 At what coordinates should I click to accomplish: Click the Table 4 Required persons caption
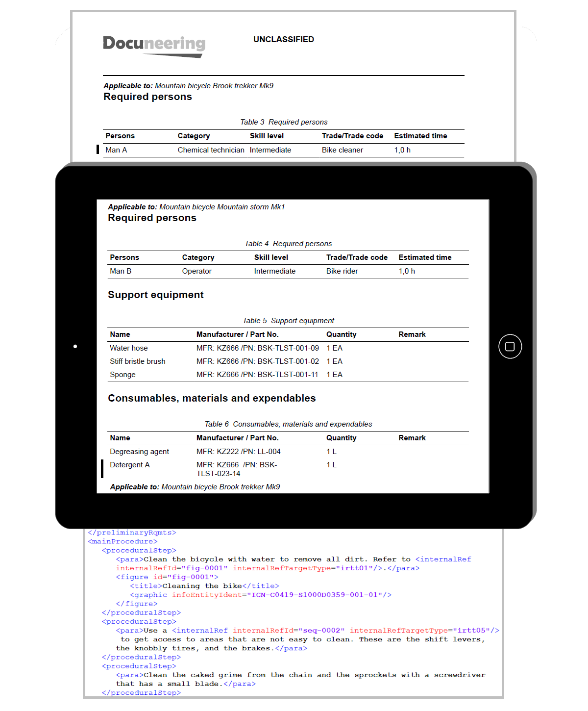pos(288,244)
